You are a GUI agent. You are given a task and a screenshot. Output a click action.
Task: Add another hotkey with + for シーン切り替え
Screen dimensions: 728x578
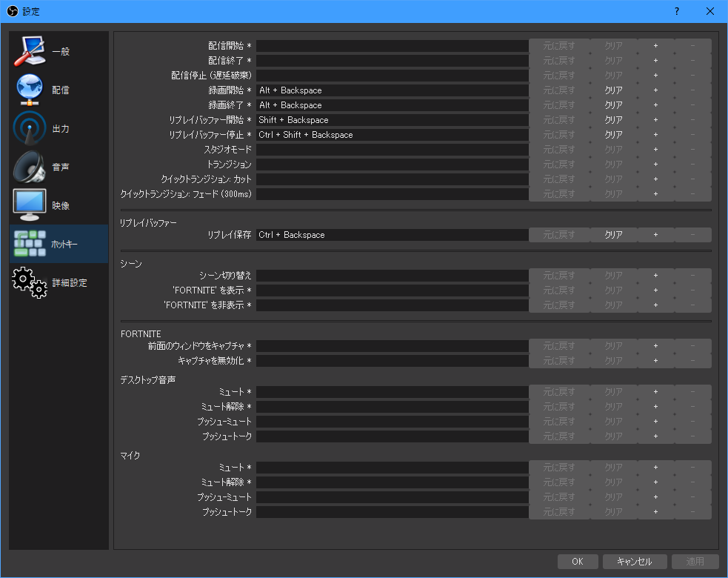[655, 276]
